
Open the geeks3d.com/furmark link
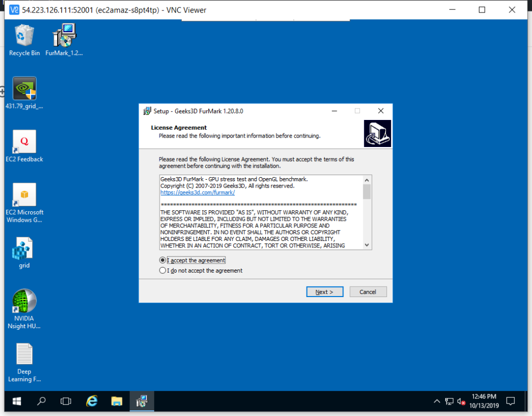197,192
